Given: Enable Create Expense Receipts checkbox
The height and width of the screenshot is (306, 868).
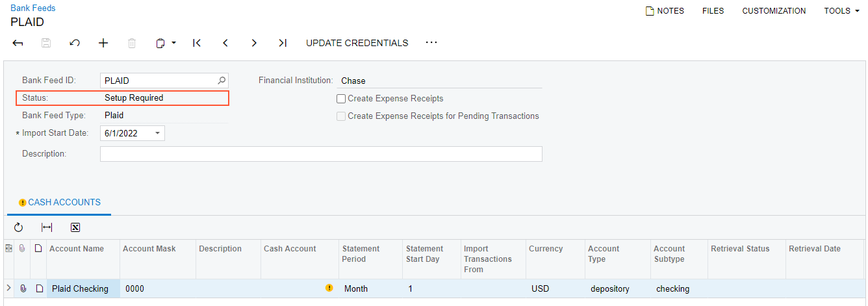Looking at the screenshot, I should (341, 99).
